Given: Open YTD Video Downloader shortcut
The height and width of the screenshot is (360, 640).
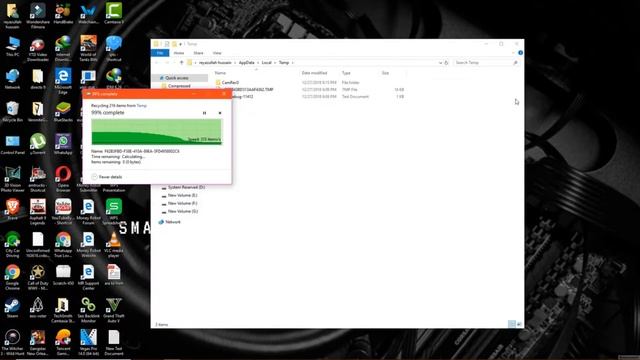Looking at the screenshot, I should (38, 49).
